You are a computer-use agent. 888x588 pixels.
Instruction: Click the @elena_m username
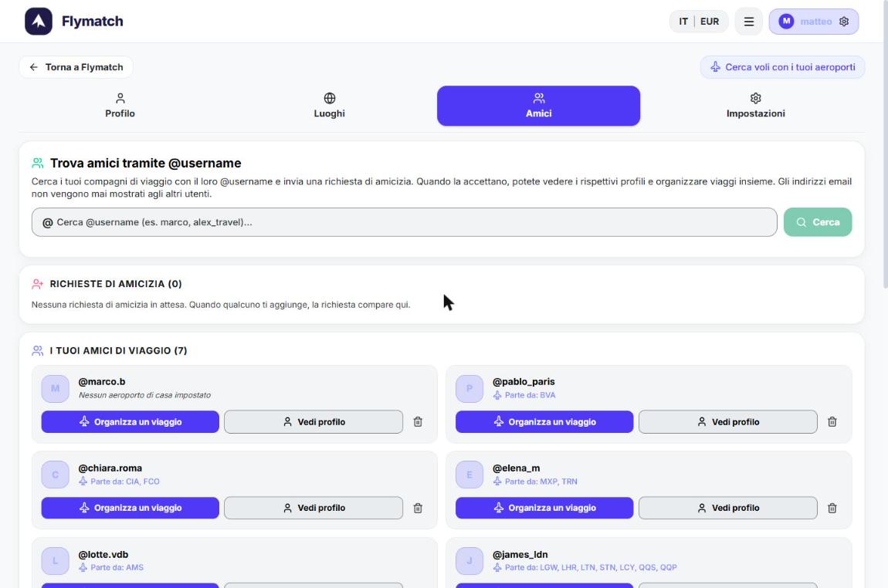tap(517, 468)
